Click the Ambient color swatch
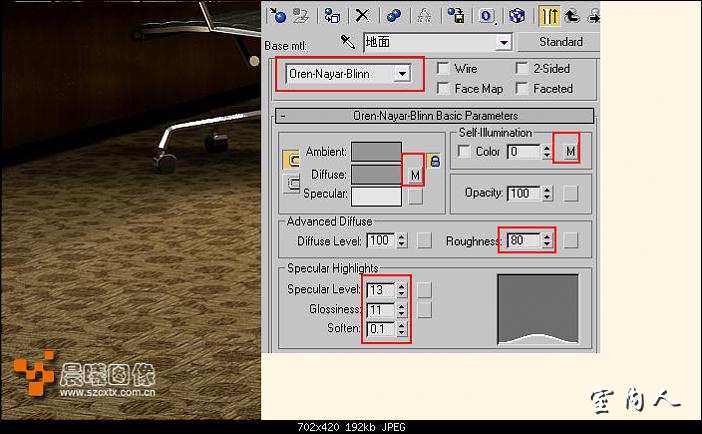 376,152
